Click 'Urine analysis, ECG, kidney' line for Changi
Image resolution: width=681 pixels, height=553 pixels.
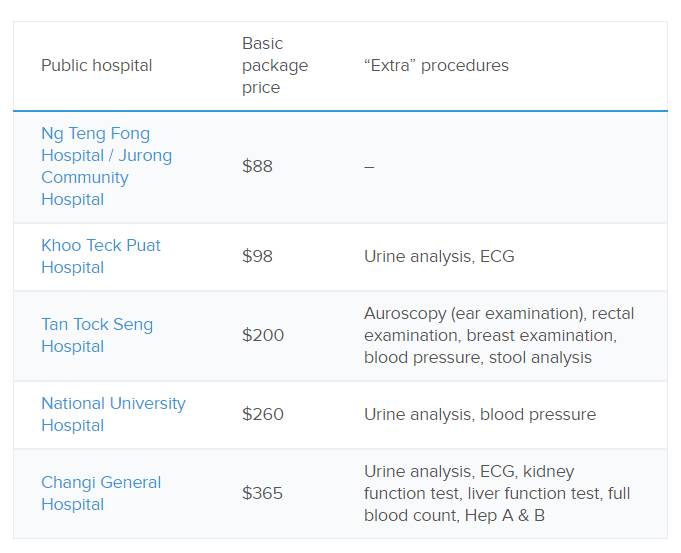coord(468,472)
